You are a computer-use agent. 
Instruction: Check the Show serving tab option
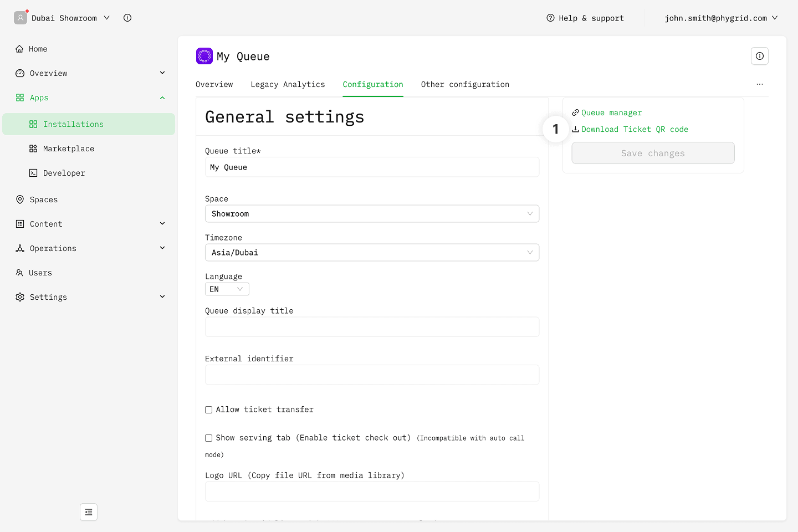coord(209,438)
